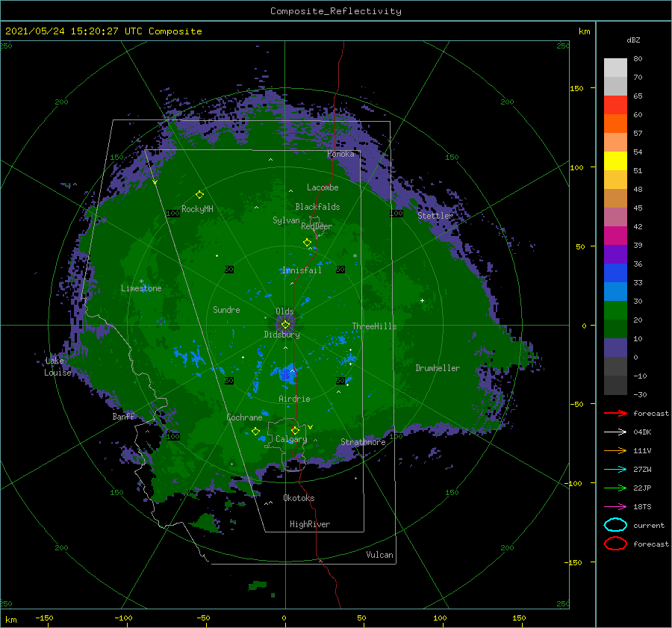The width and height of the screenshot is (672, 628).
Task: Click the Stettler label
Action: pos(435,216)
